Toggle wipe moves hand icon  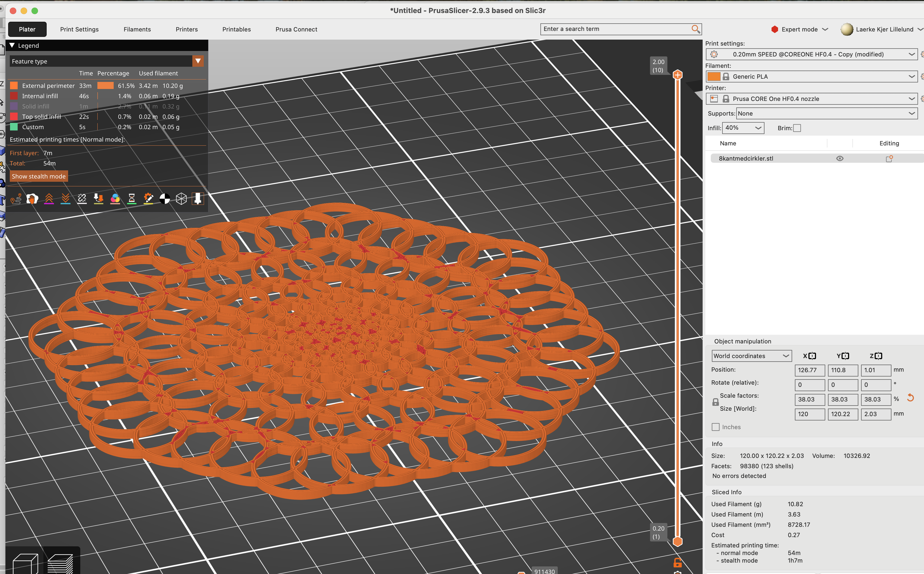32,199
